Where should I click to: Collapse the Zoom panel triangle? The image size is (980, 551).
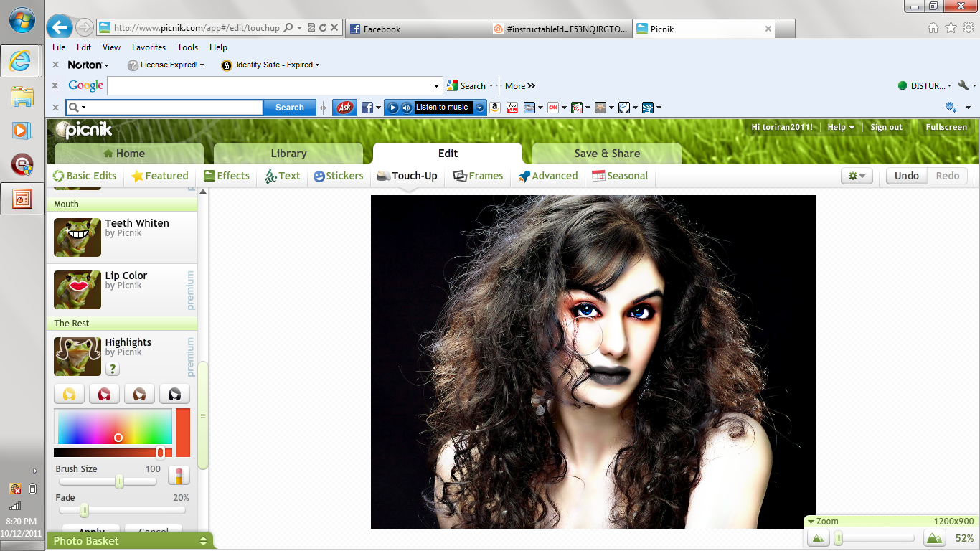[811, 522]
